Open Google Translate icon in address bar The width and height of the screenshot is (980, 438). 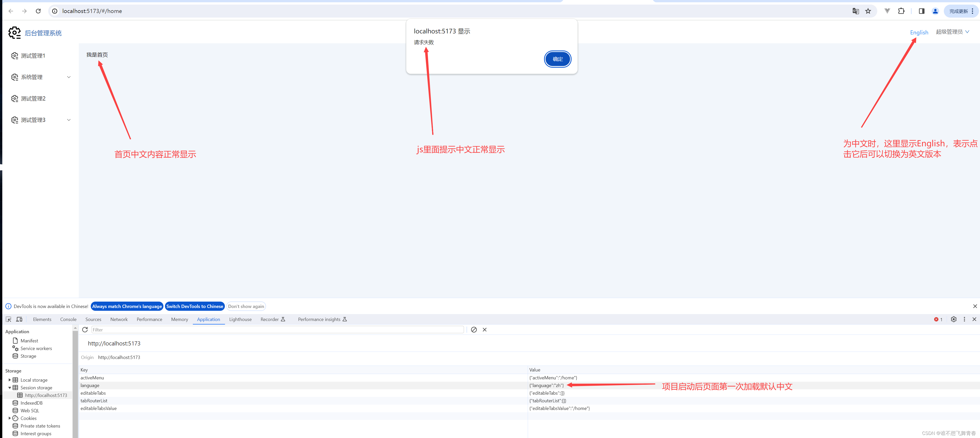click(856, 11)
